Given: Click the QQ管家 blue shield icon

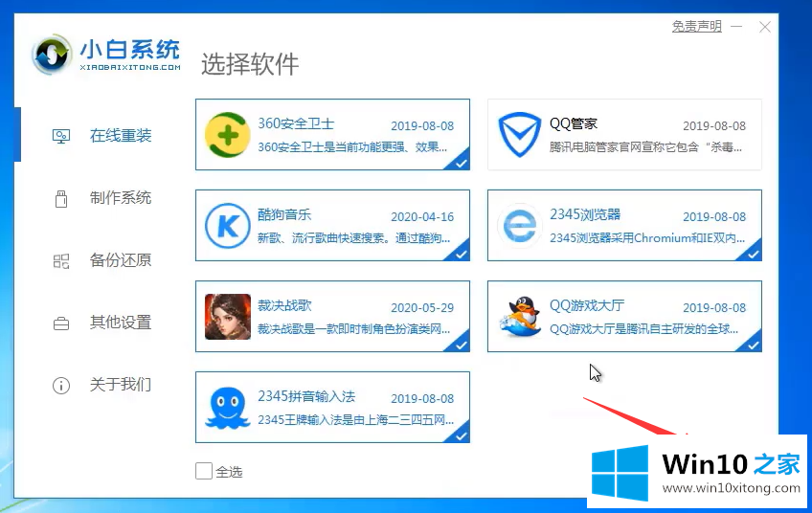Looking at the screenshot, I should (519, 135).
